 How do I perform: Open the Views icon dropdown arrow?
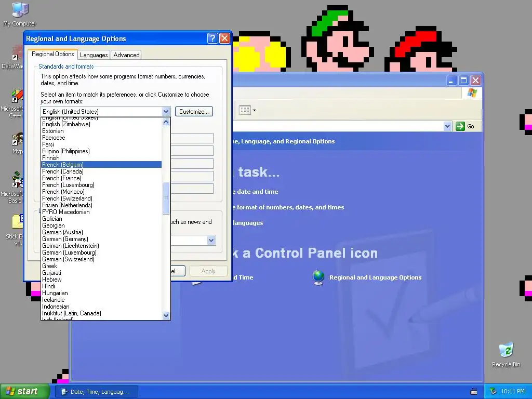coord(254,110)
